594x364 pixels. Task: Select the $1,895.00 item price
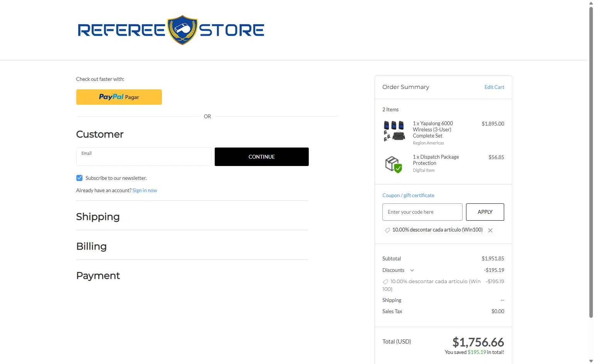coord(493,124)
